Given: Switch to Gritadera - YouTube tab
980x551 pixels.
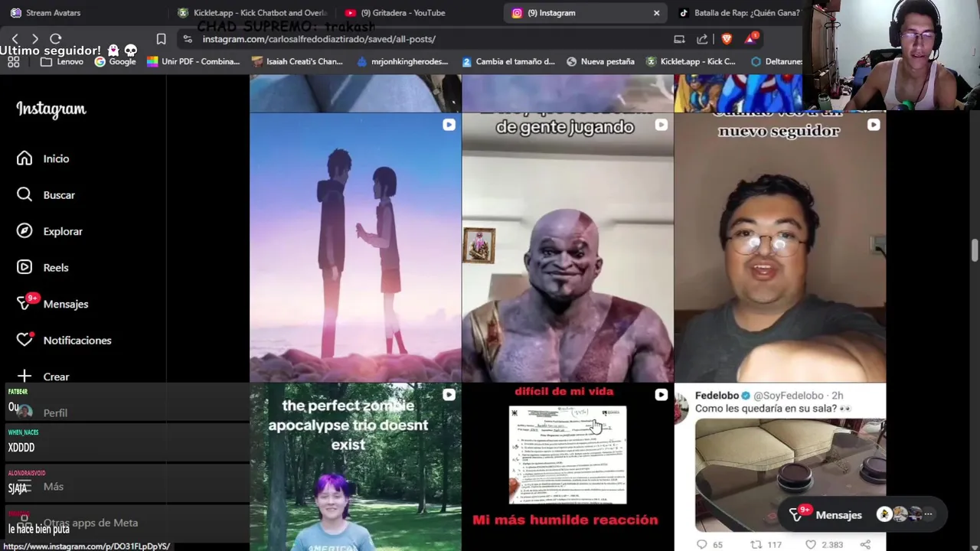Looking at the screenshot, I should click(396, 13).
